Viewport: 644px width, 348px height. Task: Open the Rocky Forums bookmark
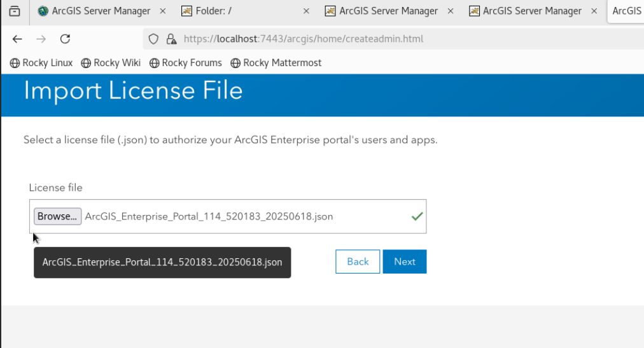click(186, 63)
